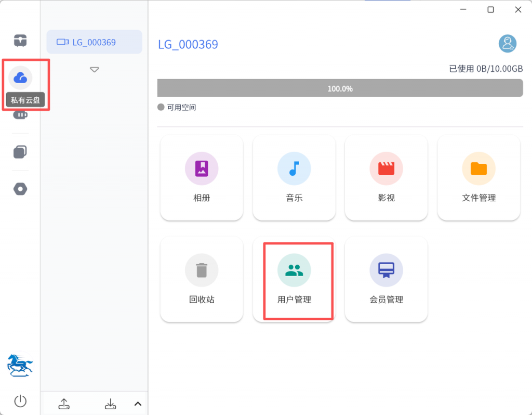Open the hexagon settings icon
The image size is (532, 415).
coord(20,189)
